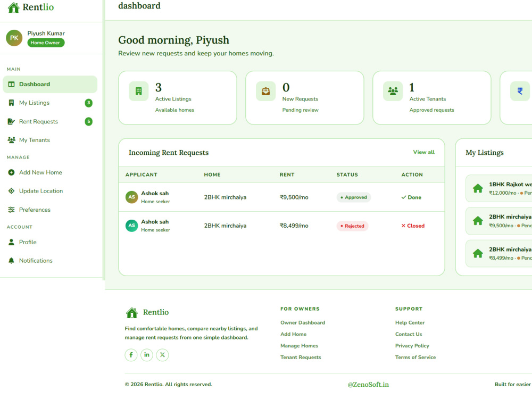Click the rupee symbol card icon

click(520, 92)
